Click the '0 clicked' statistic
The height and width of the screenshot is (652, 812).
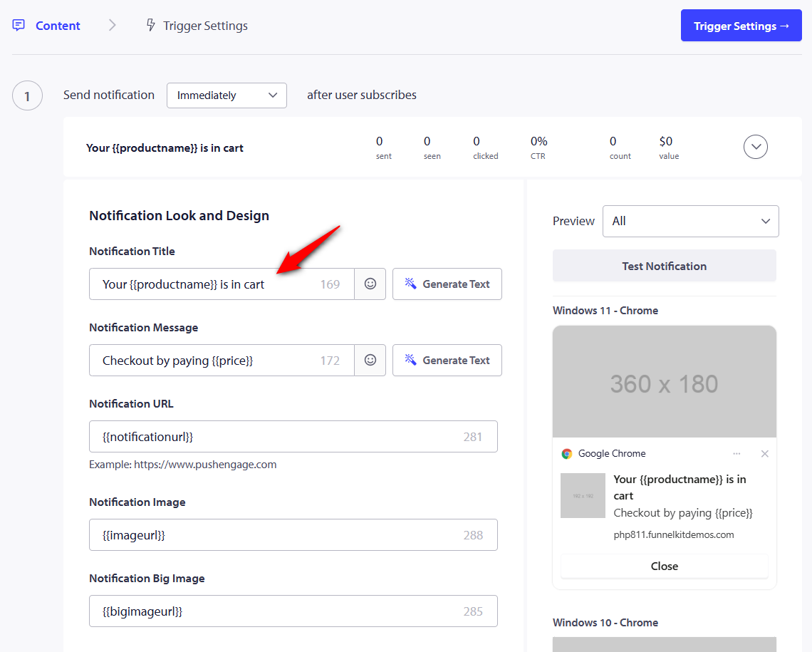pyautogui.click(x=485, y=148)
